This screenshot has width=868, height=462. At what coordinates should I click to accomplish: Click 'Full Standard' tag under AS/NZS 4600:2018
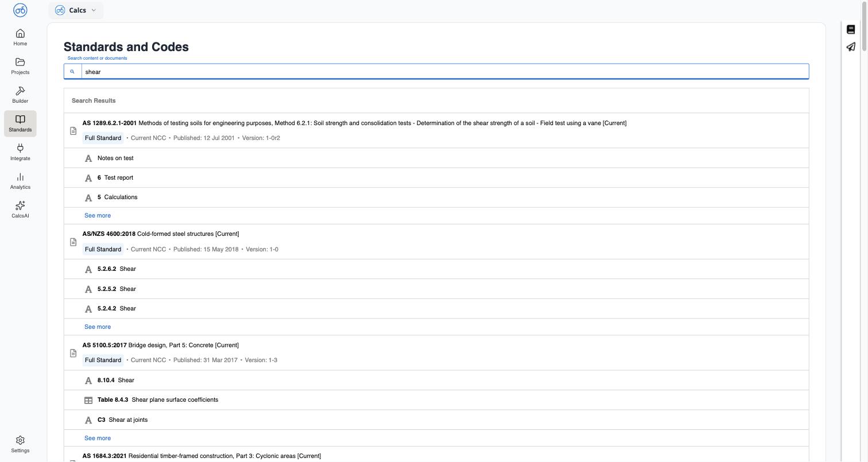click(x=103, y=249)
